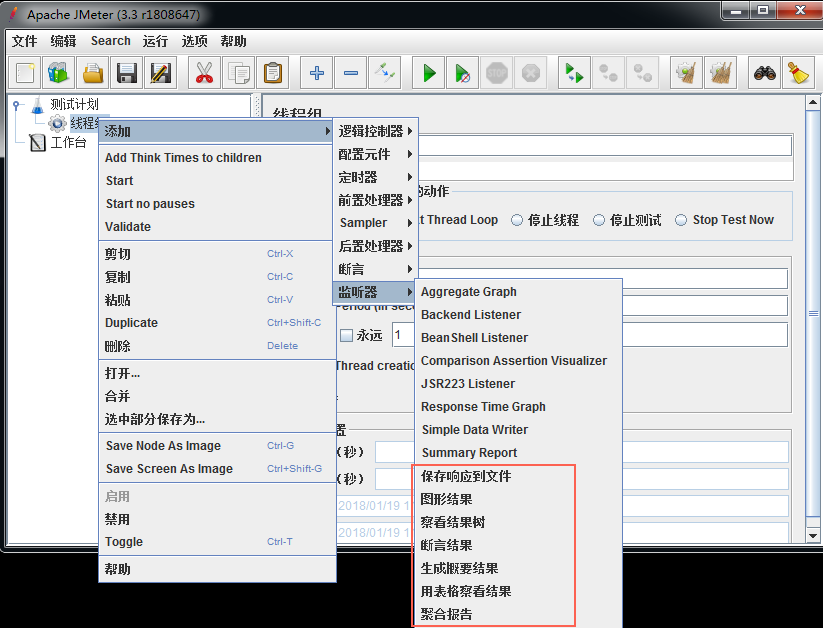Select the Stop Test Now radio button

(x=725, y=220)
